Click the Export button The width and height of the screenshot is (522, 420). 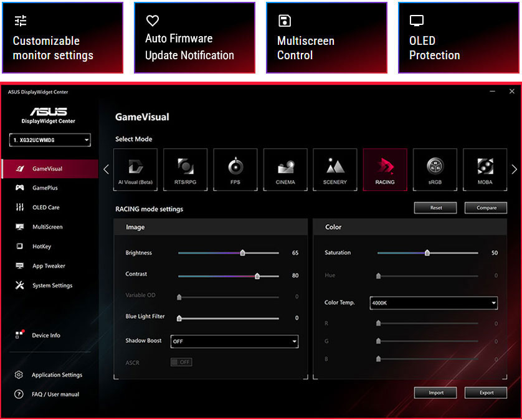pyautogui.click(x=486, y=393)
